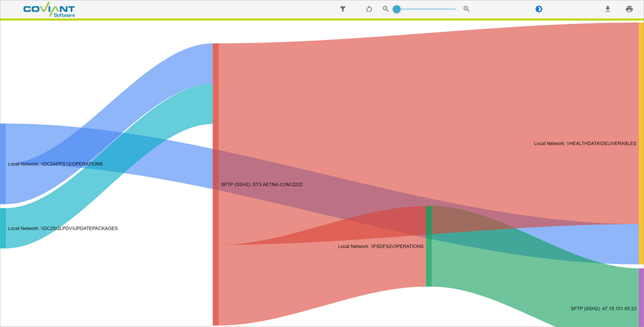
Task: Print the diagram
Action: click(x=629, y=9)
